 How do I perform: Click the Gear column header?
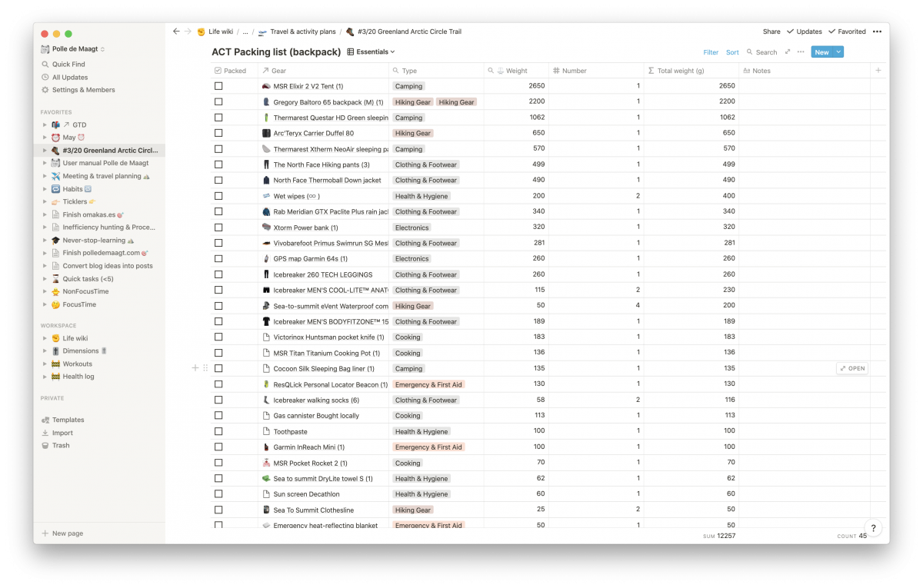(323, 71)
